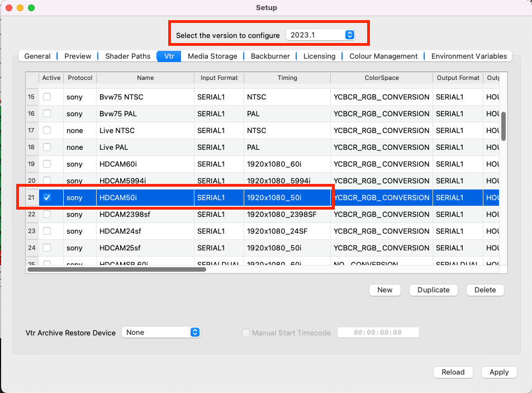Image resolution: width=532 pixels, height=393 pixels.
Task: Select the HDCAM60i name cell
Action: coord(145,164)
